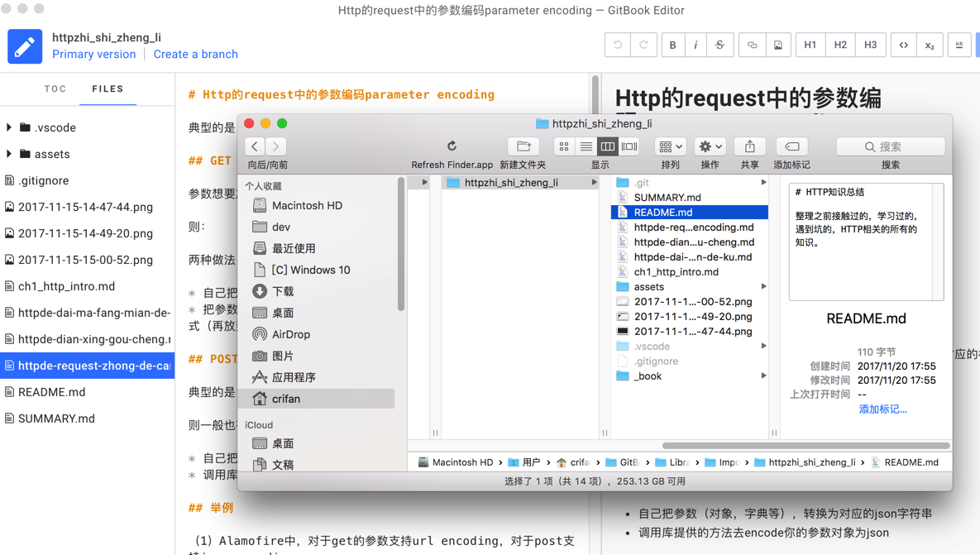
Task: Switch to the FILES tab
Action: pos(108,89)
